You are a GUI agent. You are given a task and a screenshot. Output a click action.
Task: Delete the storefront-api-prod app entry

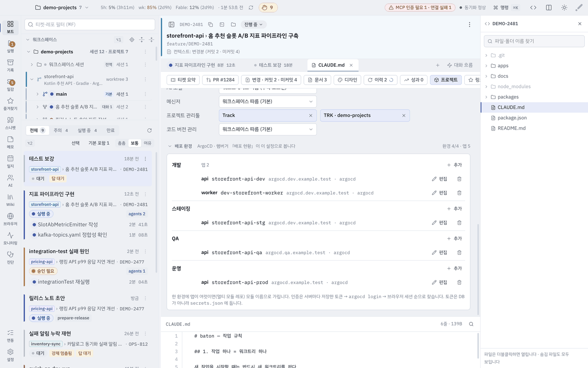tap(459, 283)
